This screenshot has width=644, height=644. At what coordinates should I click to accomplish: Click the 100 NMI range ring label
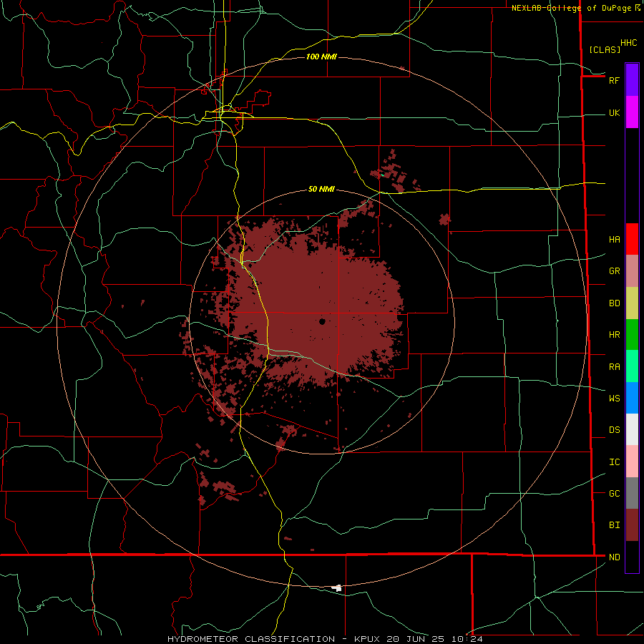[321, 57]
